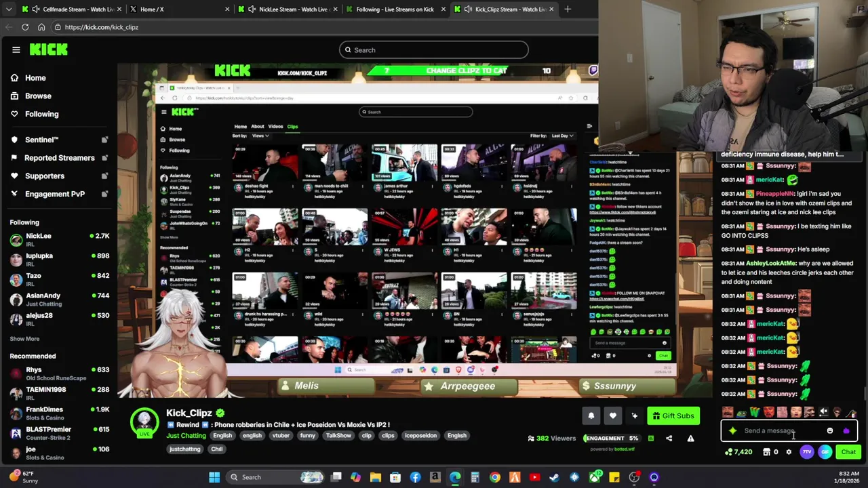The image size is (868, 488).
Task: Switch to the NickLee Stream browser tab
Action: coord(288,9)
